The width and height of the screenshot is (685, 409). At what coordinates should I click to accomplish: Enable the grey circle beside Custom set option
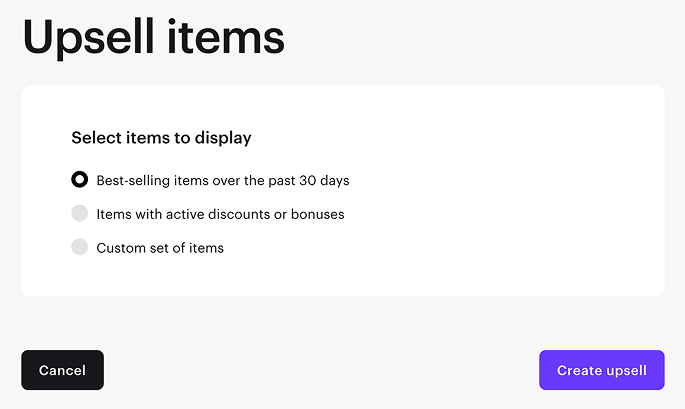[80, 247]
